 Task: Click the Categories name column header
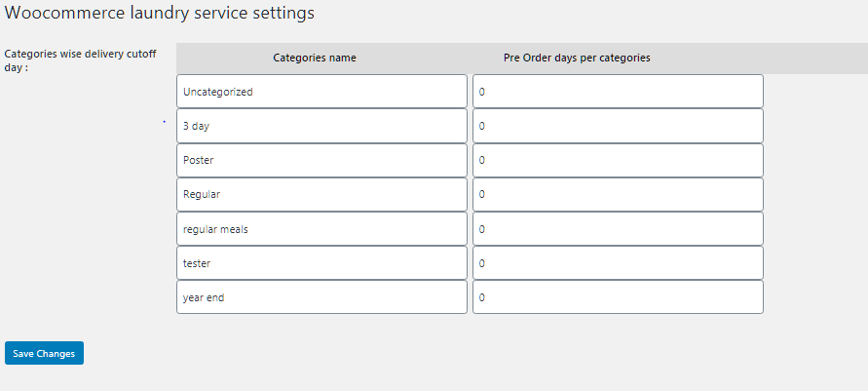point(315,58)
